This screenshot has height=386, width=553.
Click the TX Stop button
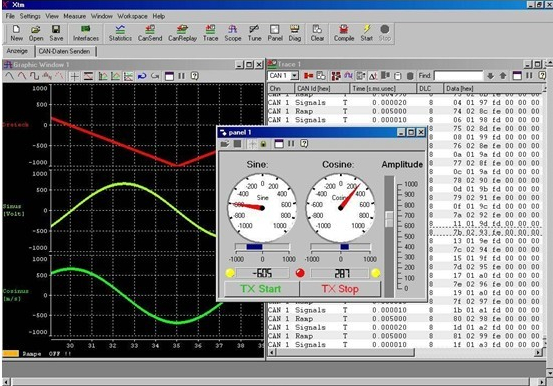pyautogui.click(x=340, y=289)
